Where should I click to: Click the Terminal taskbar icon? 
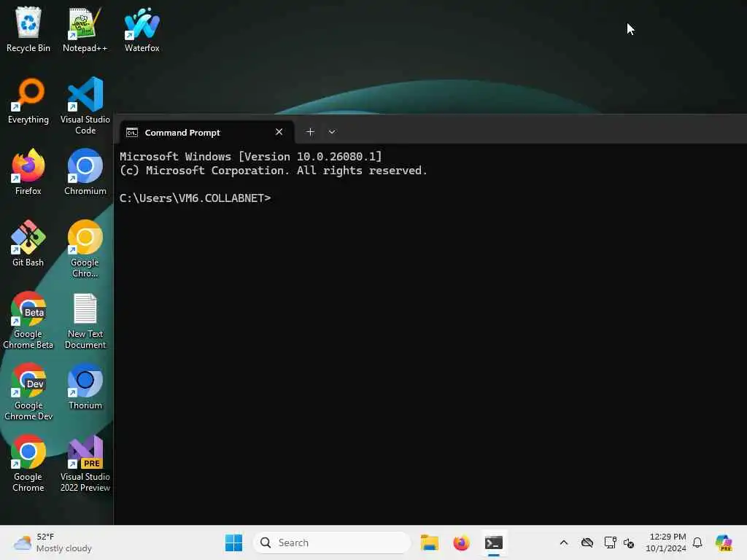(494, 542)
